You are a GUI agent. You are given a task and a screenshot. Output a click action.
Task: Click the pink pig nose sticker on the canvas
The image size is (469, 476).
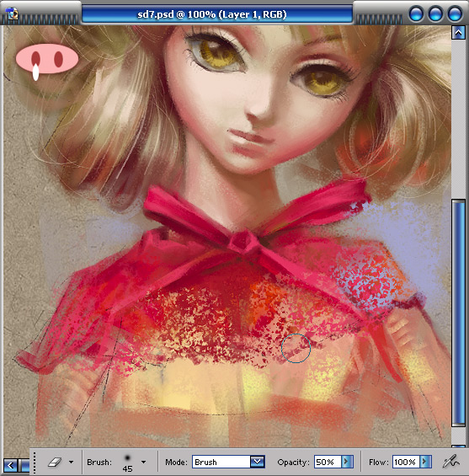click(x=47, y=60)
